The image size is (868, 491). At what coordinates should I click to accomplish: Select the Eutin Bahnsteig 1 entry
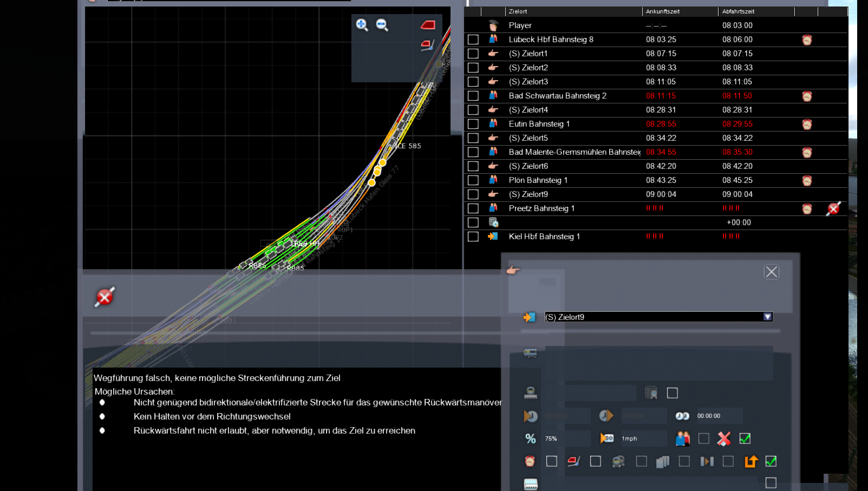[x=539, y=124]
